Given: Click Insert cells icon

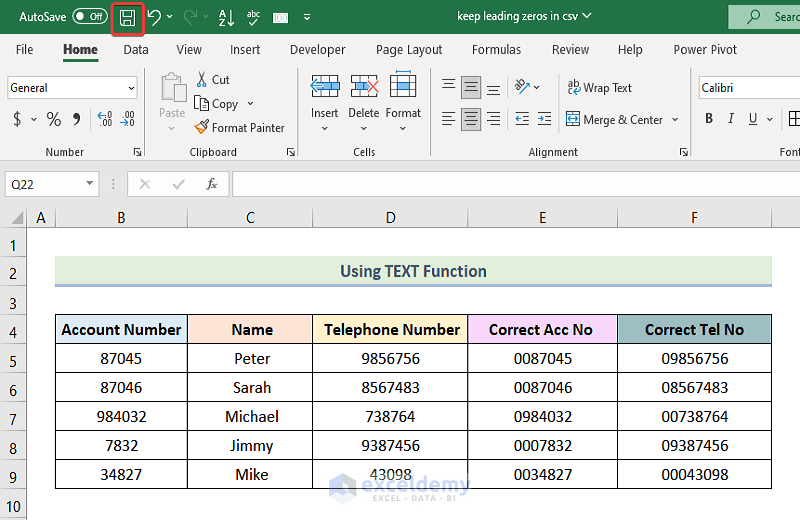Looking at the screenshot, I should coord(325,86).
